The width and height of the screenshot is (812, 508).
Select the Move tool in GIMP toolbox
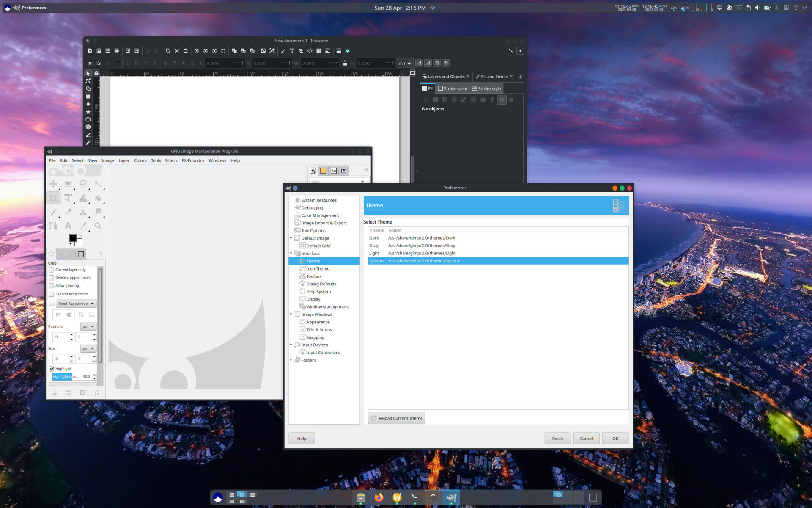tap(53, 184)
